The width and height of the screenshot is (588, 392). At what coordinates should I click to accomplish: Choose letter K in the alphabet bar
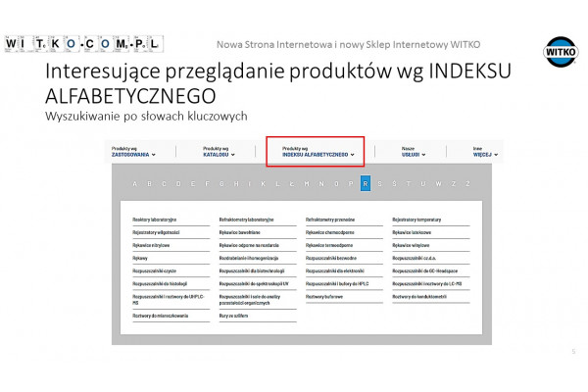264,184
